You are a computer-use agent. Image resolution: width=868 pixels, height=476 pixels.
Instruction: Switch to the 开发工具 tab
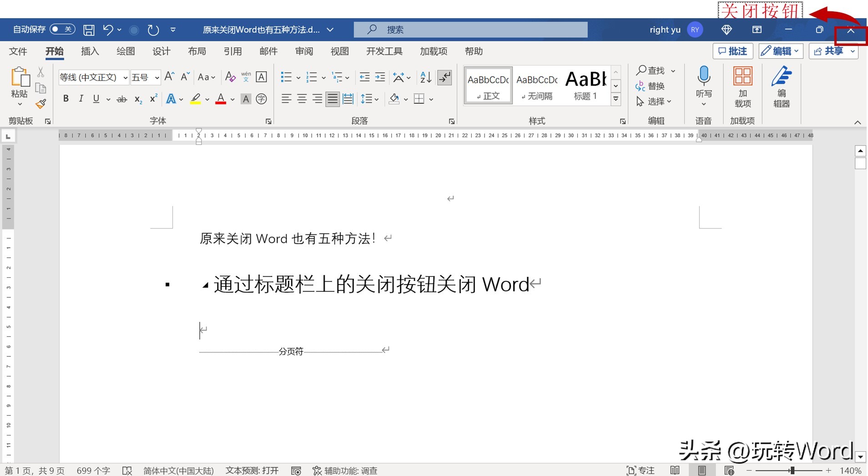click(x=384, y=51)
